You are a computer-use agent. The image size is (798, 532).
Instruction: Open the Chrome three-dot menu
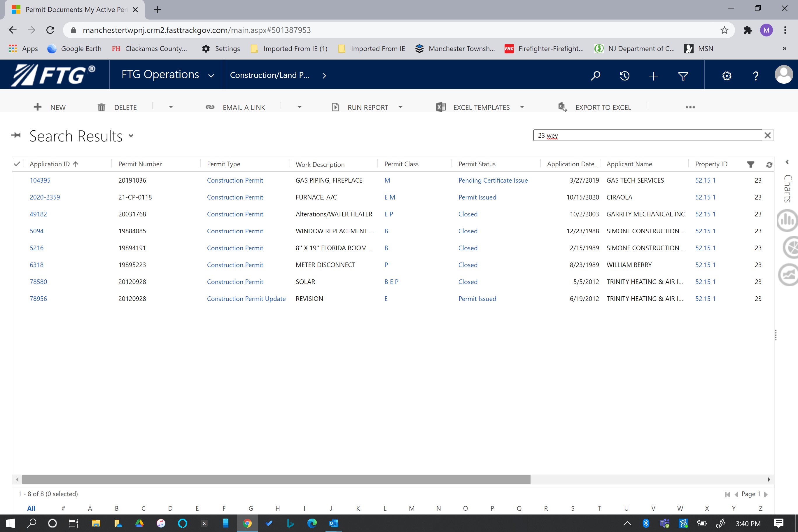pyautogui.click(x=785, y=30)
